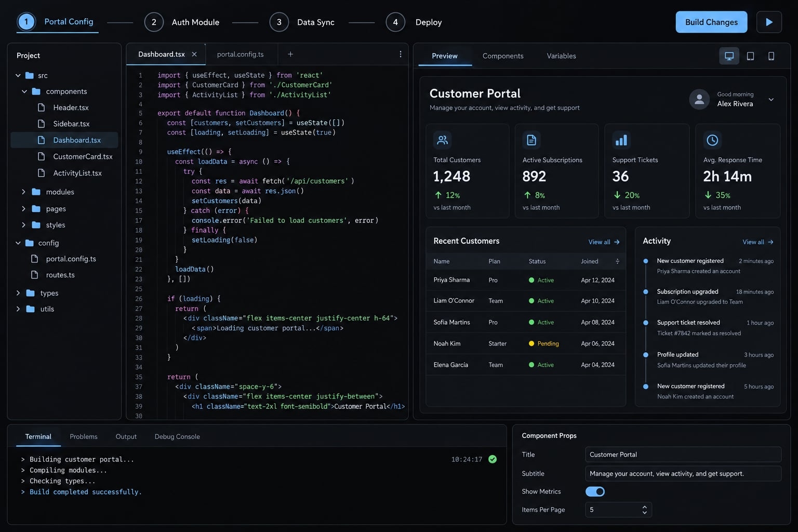
Task: Switch to the Components tab
Action: tap(503, 56)
